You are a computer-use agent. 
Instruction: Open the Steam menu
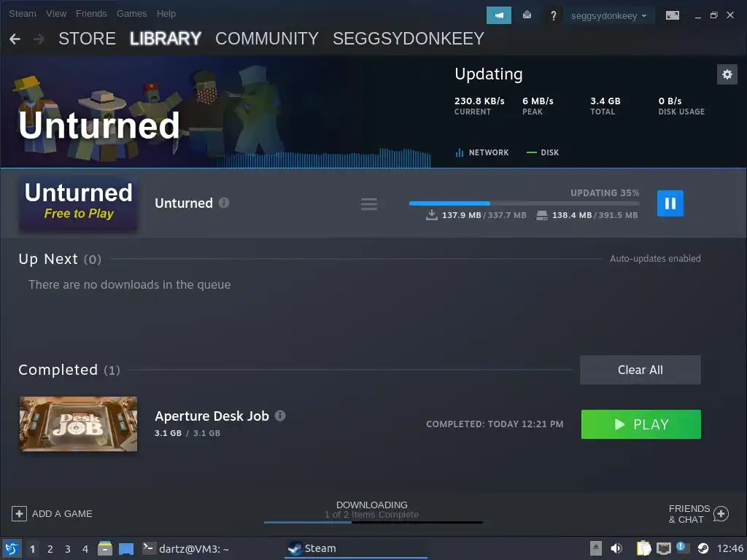(23, 14)
